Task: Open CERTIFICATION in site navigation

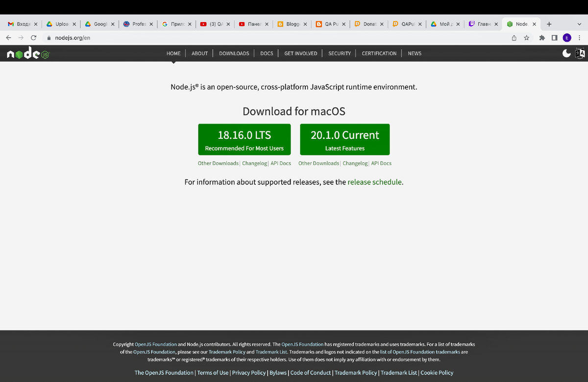Action: point(379,53)
